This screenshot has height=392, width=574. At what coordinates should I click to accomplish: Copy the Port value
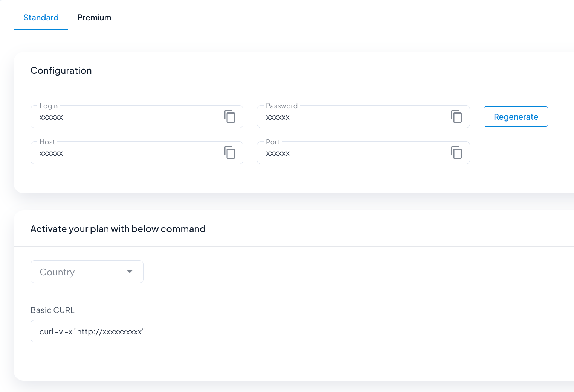pyautogui.click(x=456, y=153)
